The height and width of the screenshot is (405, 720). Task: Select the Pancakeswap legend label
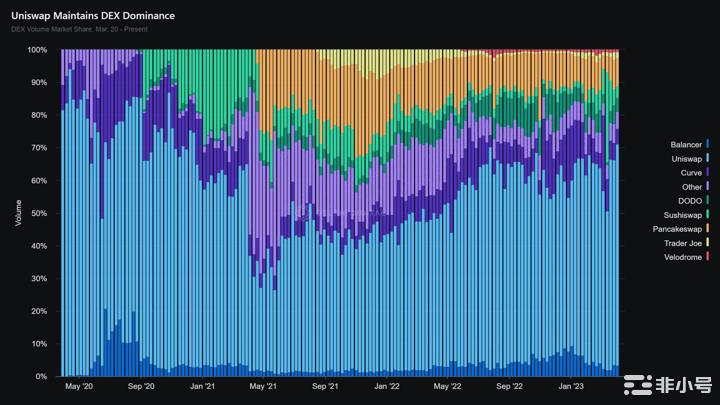[676, 229]
